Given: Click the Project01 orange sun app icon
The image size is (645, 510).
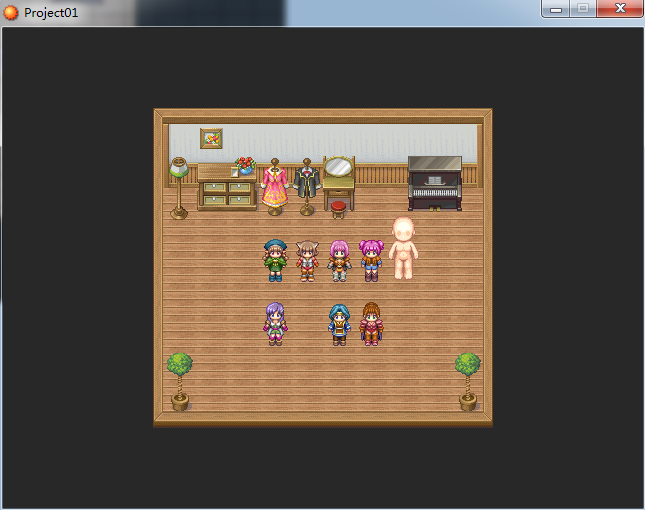Looking at the screenshot, I should (x=10, y=13).
